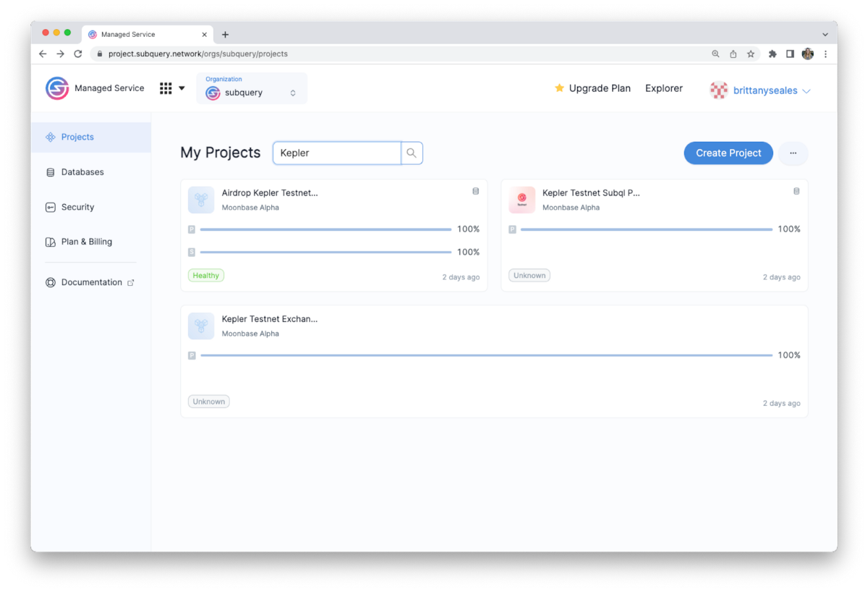The height and width of the screenshot is (592, 868).
Task: Toggle the browser side panel icon
Action: tap(790, 54)
